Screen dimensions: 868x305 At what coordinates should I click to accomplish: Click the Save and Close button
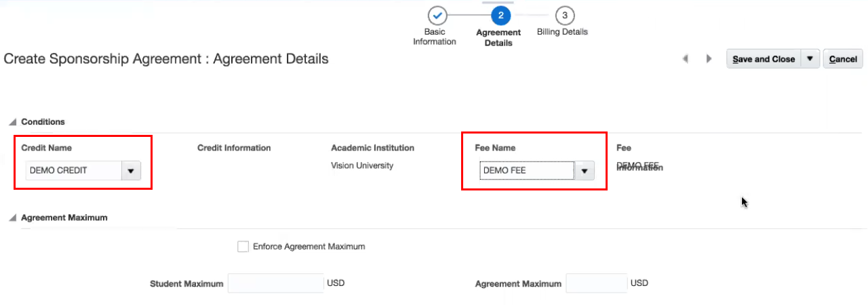pos(764,59)
